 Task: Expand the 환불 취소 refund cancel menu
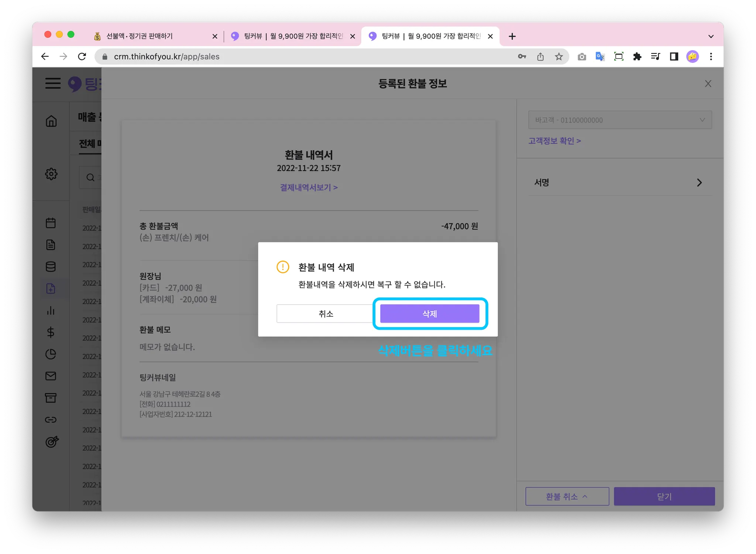tap(567, 496)
